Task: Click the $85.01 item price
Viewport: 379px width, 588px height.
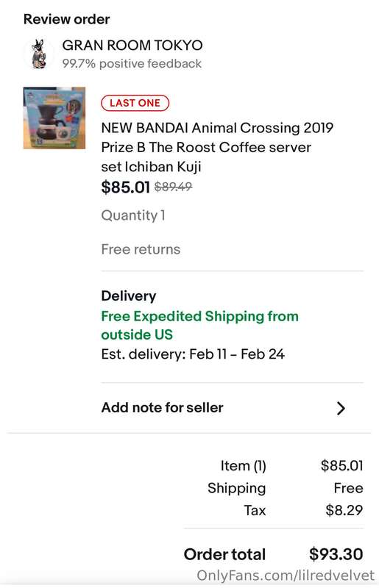Action: pyautogui.click(x=125, y=187)
